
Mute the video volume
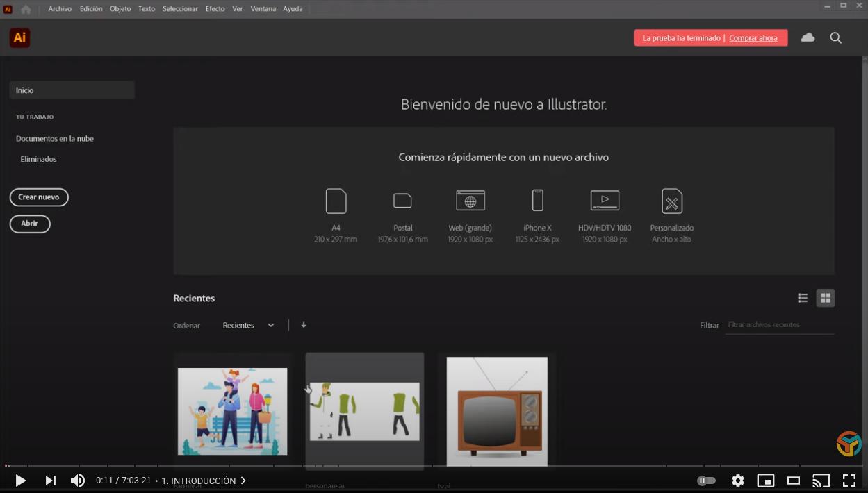click(77, 481)
